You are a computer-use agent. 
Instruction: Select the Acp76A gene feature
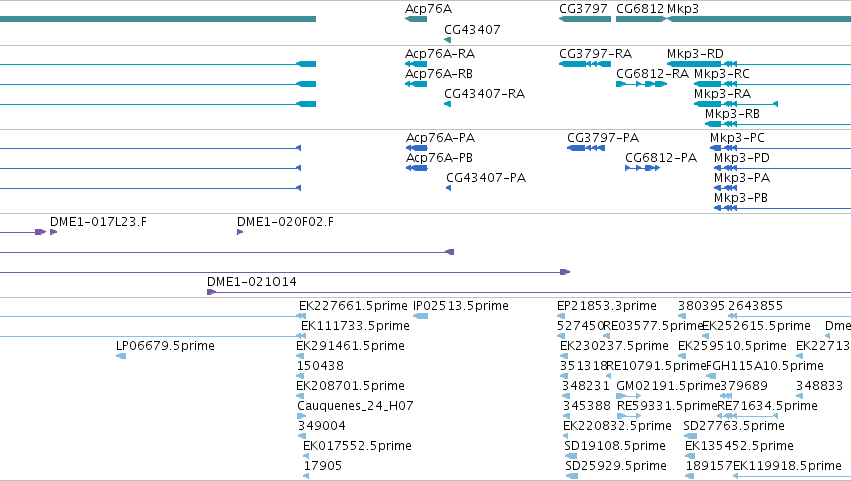416,19
